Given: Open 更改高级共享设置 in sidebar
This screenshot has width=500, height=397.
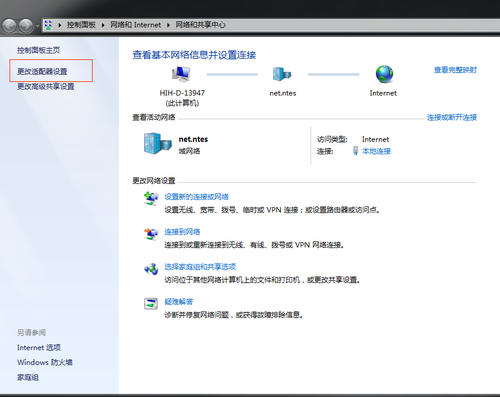Looking at the screenshot, I should 46,87.
